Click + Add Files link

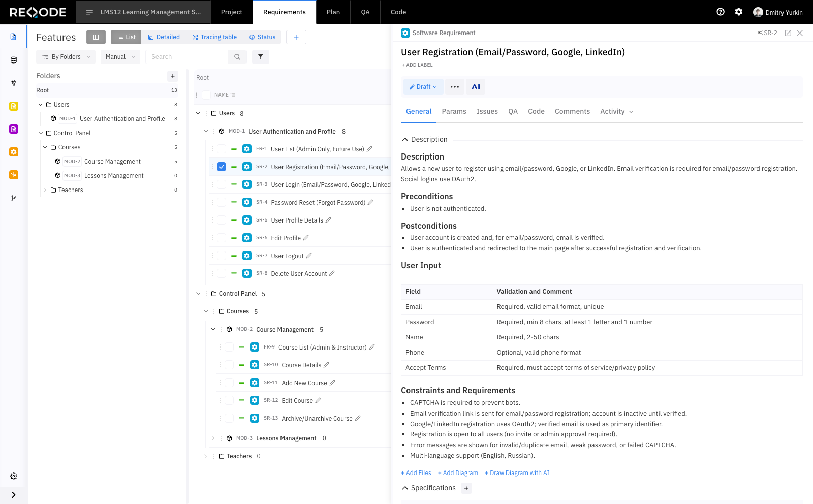tap(416, 473)
